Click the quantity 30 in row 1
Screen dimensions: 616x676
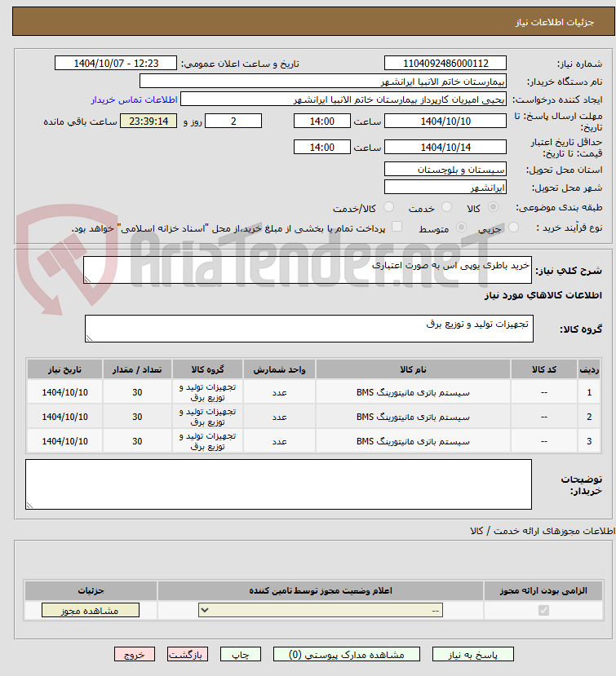[x=137, y=393]
